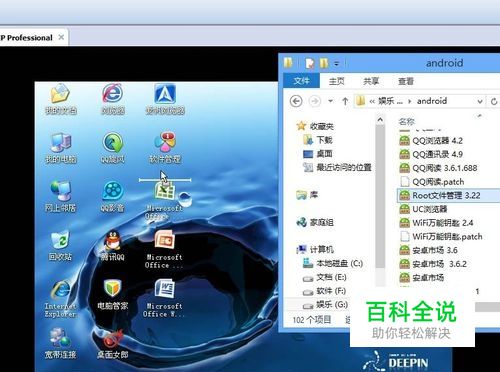Launch the 电脑管家 desktop shortcut

(113, 294)
